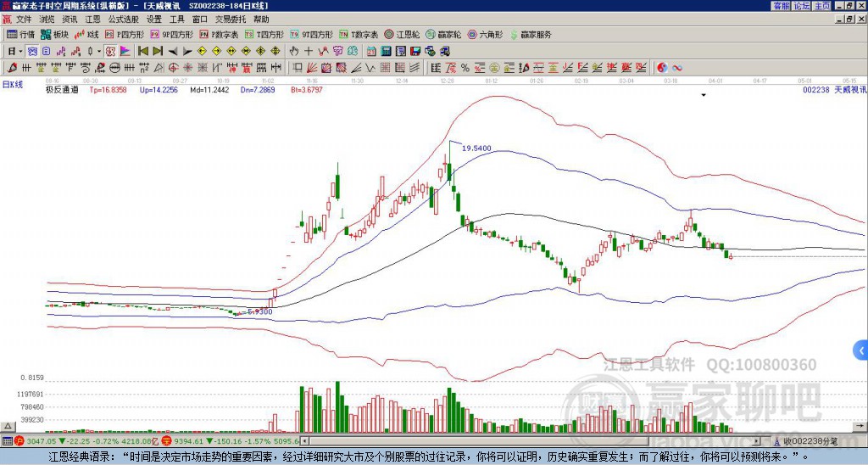The image size is (868, 465).
Task: Click the Md=11.2442 value
Action: [209, 89]
